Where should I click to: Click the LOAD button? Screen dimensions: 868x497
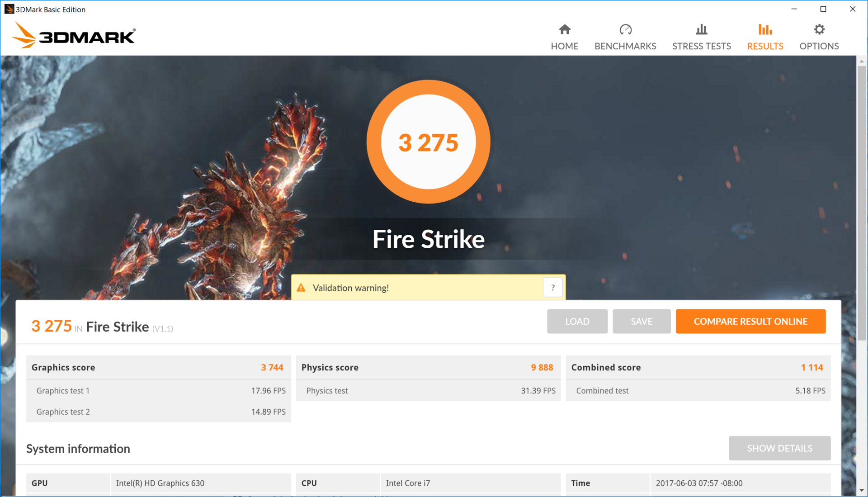pyautogui.click(x=577, y=322)
